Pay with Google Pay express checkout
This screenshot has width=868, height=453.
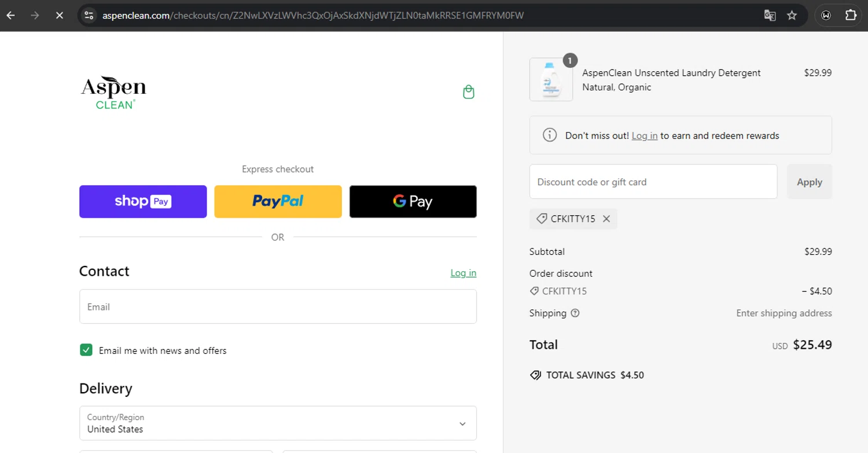[x=413, y=202]
